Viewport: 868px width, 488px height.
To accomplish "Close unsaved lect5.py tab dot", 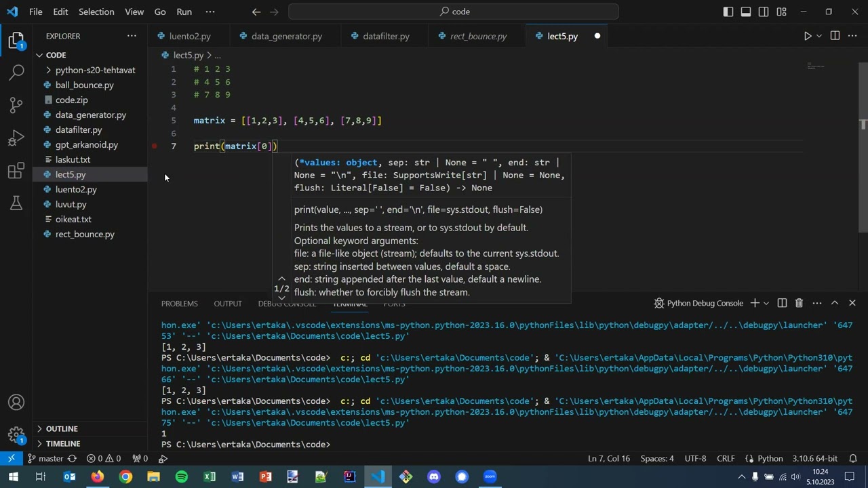I will point(597,36).
